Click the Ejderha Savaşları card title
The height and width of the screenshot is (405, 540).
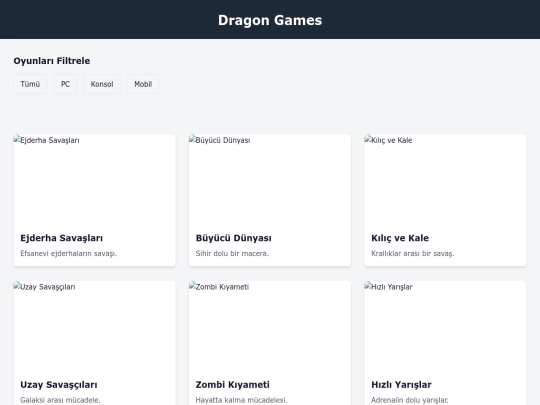click(62, 238)
